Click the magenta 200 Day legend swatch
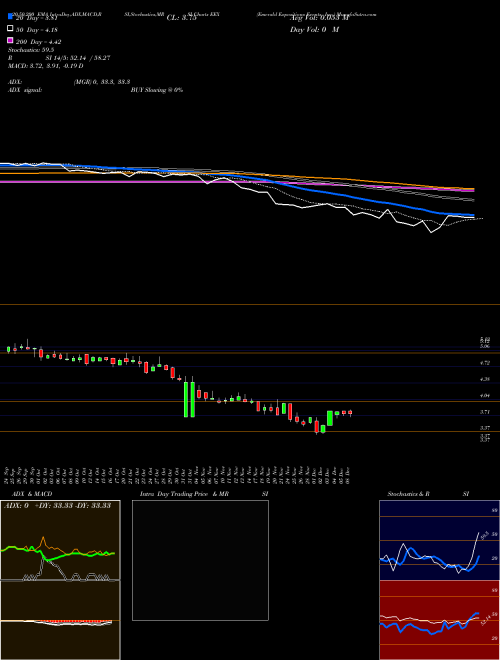The height and width of the screenshot is (660, 500). pyautogui.click(x=10, y=41)
